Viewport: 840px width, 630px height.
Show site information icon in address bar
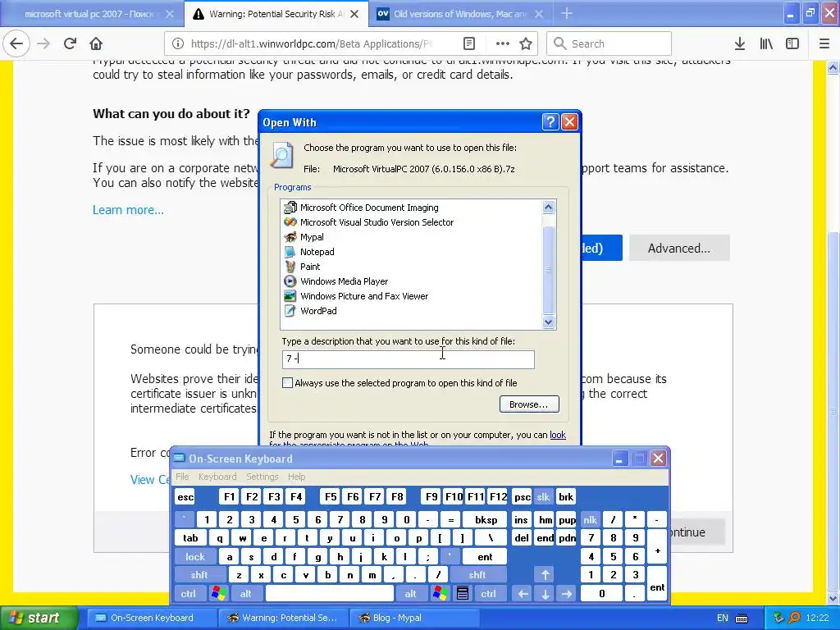178,44
